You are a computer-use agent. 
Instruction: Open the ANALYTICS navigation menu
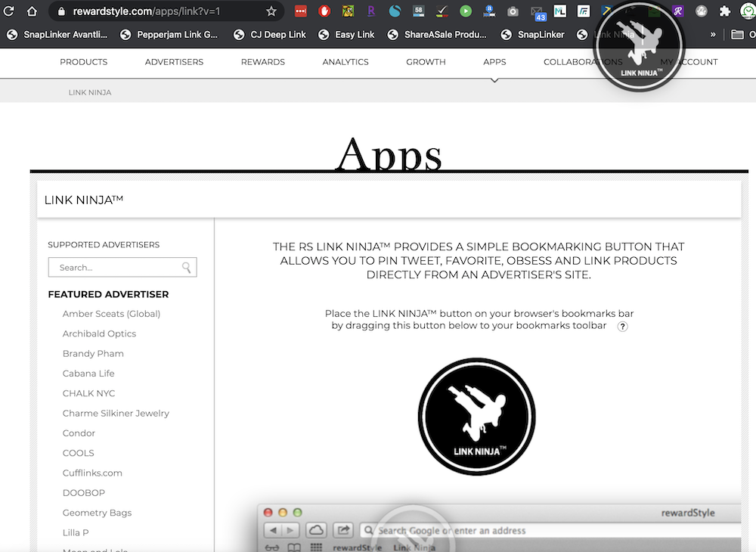tap(345, 62)
